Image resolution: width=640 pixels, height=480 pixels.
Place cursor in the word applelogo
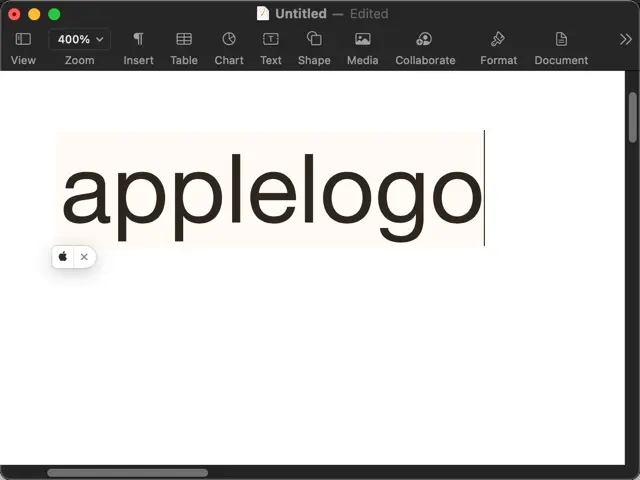[271, 196]
